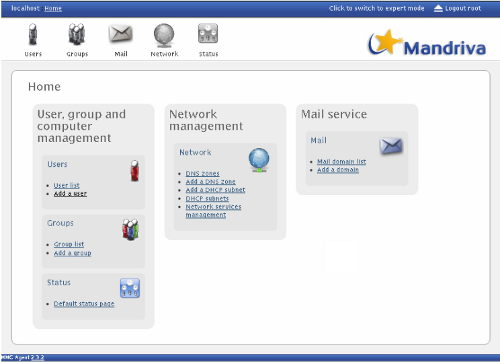Open the DHCP subnets link
500x362 pixels.
(x=207, y=198)
